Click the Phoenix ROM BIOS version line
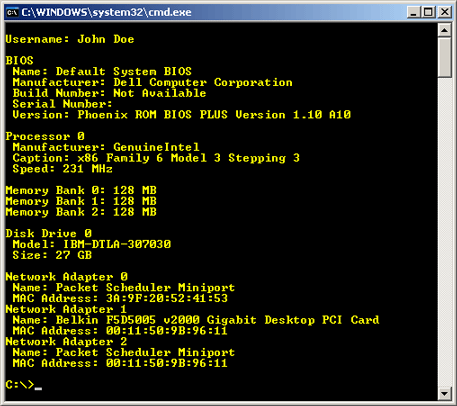Viewport: 457px width, 406px height. [182, 115]
